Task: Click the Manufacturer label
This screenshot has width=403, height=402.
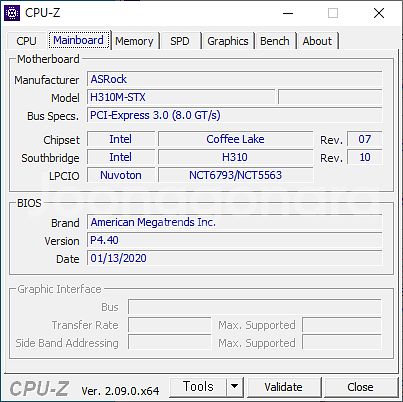Action: click(x=47, y=80)
